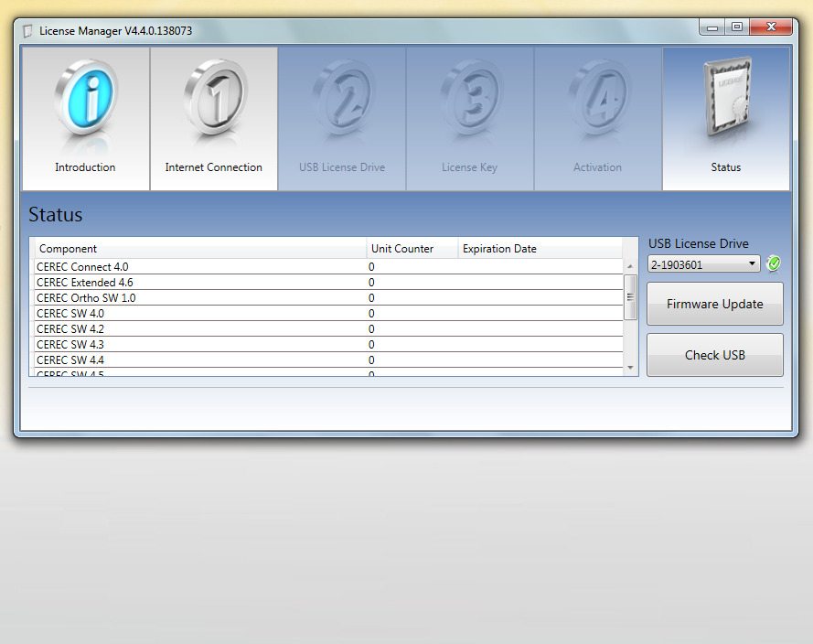Select the CEREC Ortho SW 1.0 row
This screenshot has height=644, width=813.
328,297
